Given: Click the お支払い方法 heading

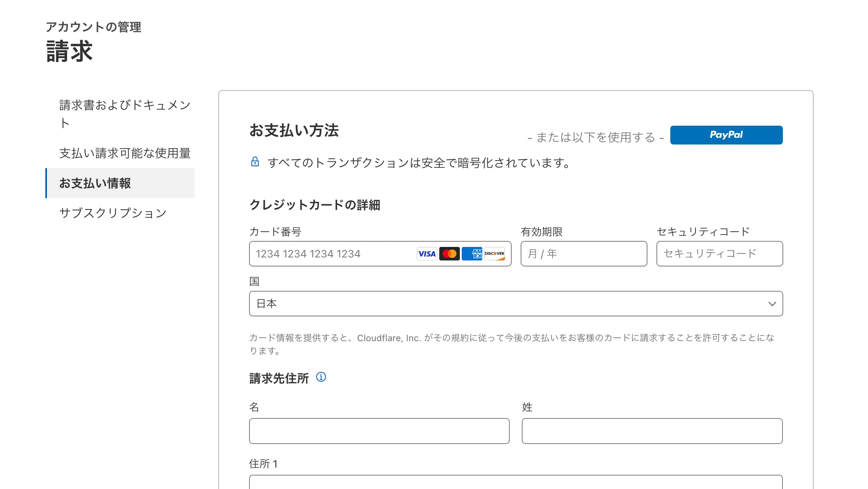Looking at the screenshot, I should (294, 131).
